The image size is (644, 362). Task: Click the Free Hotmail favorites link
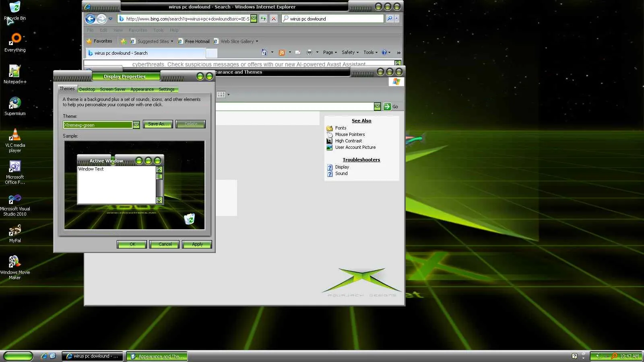click(194, 41)
